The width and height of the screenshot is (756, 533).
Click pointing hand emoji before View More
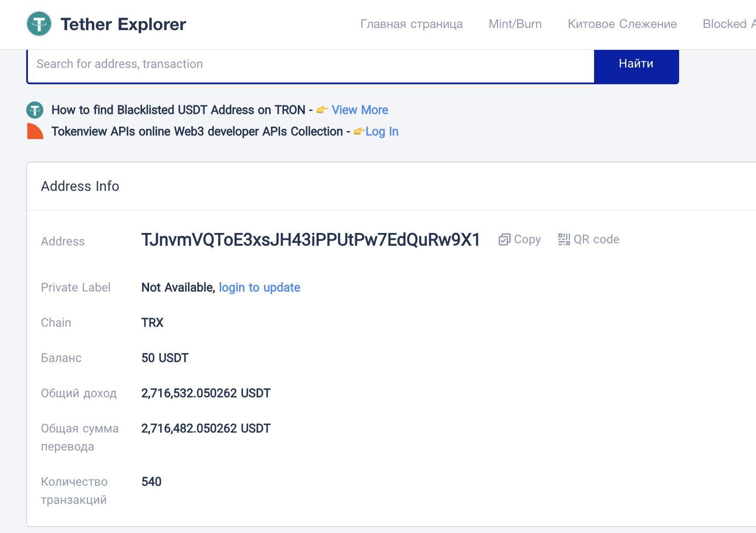(x=322, y=110)
